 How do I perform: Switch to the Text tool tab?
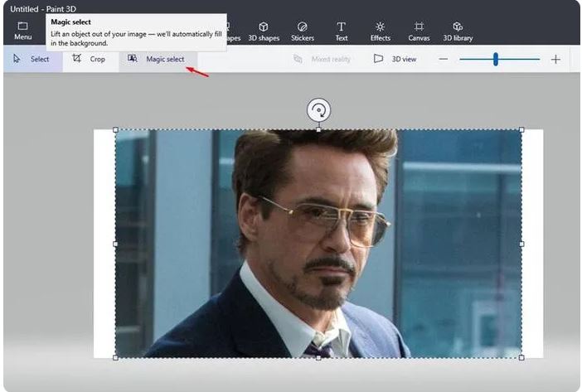[341, 31]
